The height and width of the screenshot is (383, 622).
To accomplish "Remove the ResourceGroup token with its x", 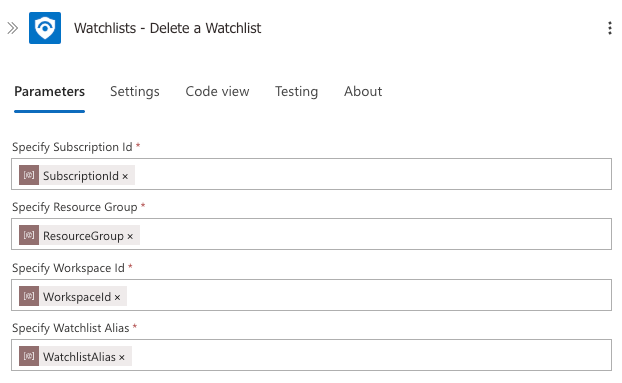I will tap(130, 236).
